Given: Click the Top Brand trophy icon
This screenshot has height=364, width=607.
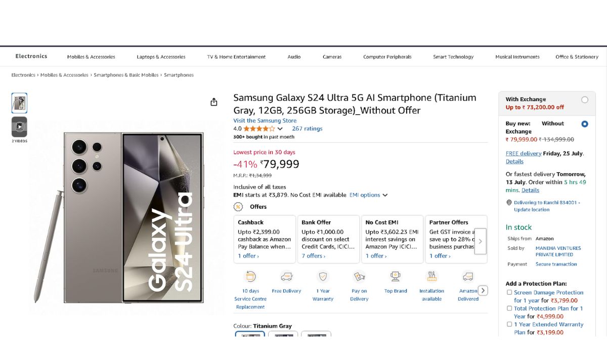Looking at the screenshot, I should (396, 277).
